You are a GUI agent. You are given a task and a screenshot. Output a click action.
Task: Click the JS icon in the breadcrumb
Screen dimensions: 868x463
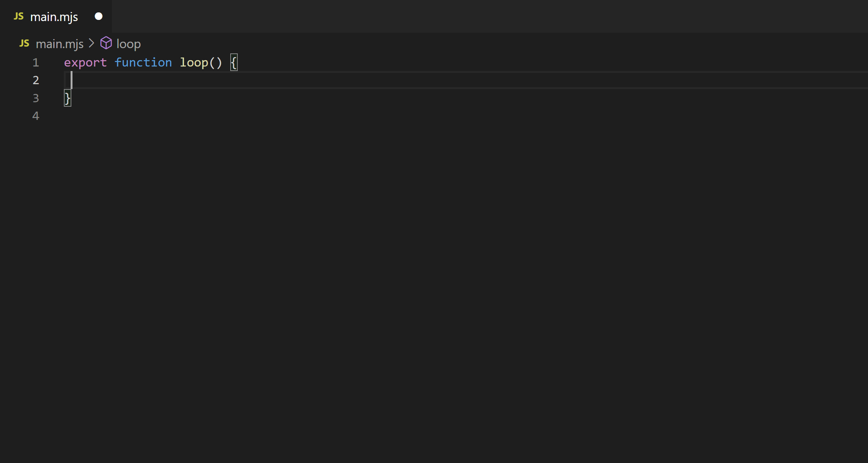click(x=24, y=44)
